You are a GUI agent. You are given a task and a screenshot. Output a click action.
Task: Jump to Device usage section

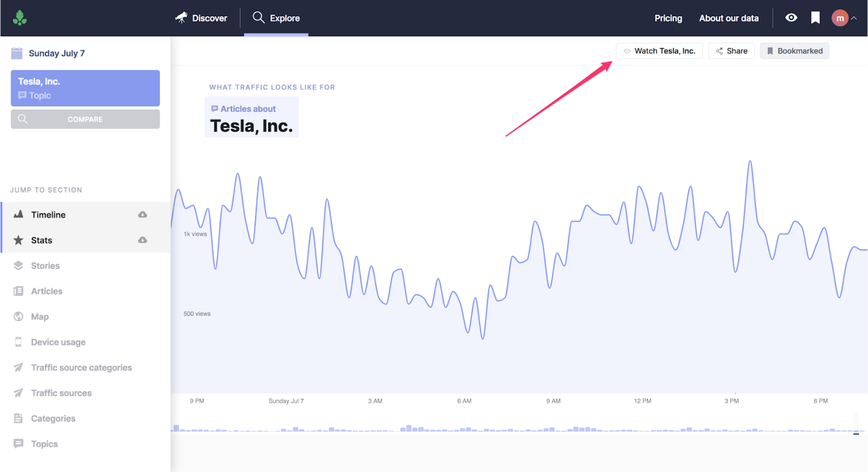(86, 342)
